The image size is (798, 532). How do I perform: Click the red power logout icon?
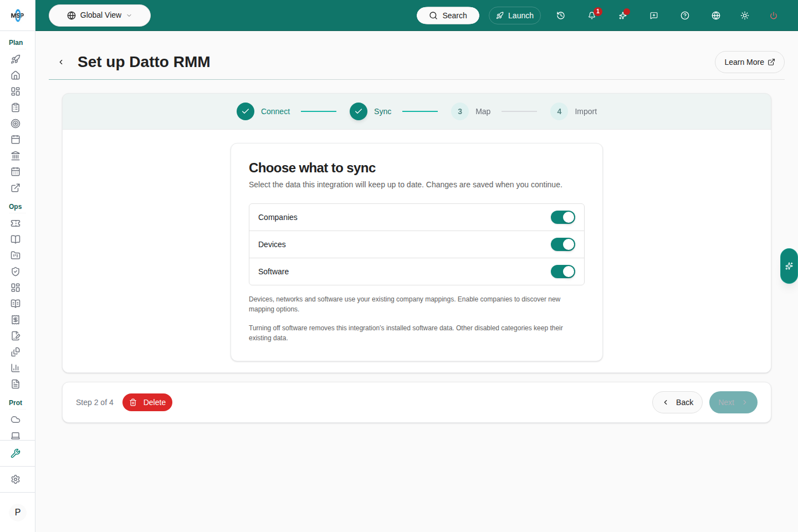(x=774, y=16)
